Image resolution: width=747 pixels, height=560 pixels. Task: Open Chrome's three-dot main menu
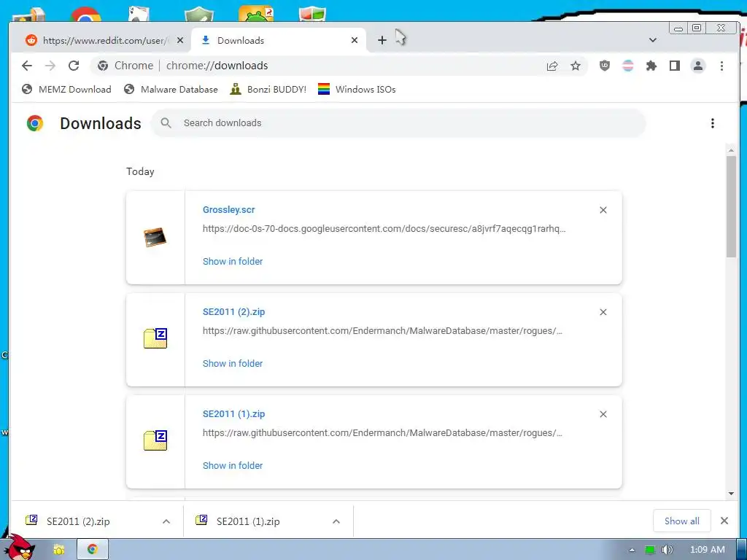(721, 66)
